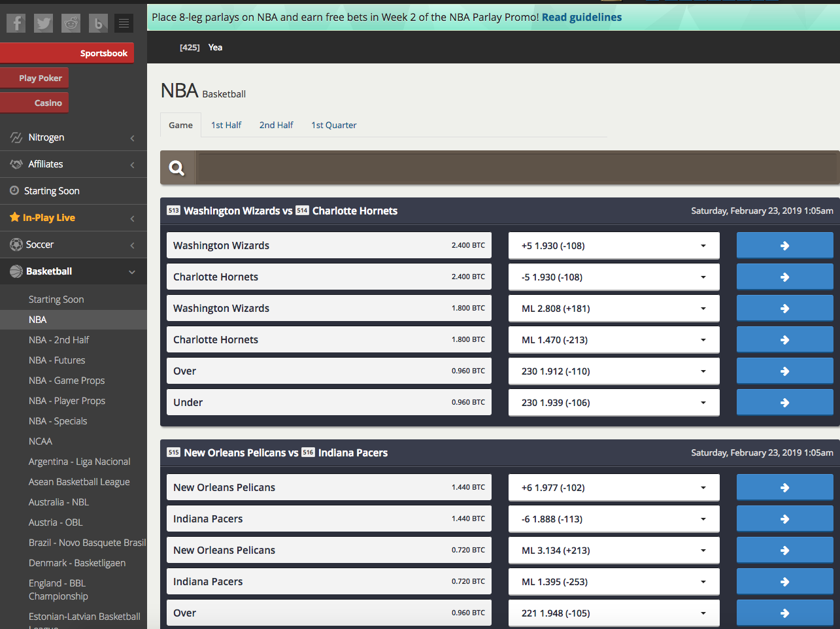This screenshot has height=629, width=840.
Task: Open NBA - 2nd Half in sidebar
Action: pyautogui.click(x=59, y=340)
